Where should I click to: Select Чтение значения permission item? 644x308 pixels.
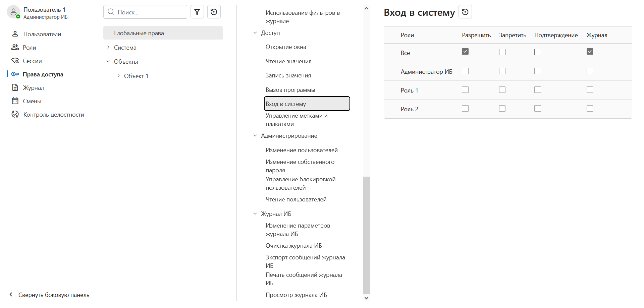288,61
